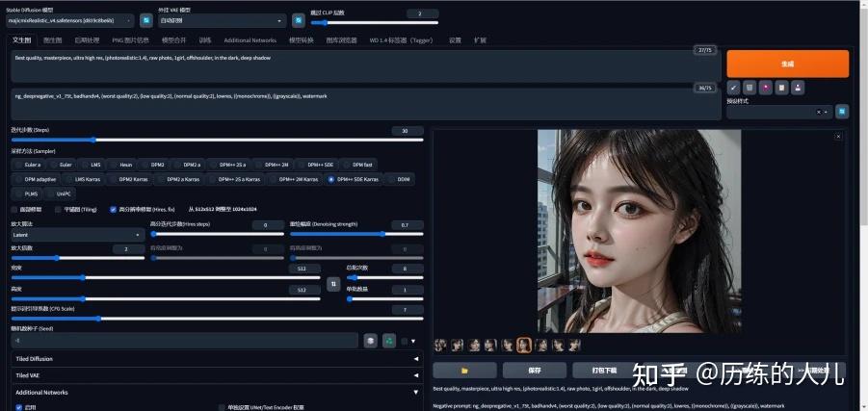Toggle the pink extra networks icon
This screenshot has width=868, height=411.
(766, 87)
